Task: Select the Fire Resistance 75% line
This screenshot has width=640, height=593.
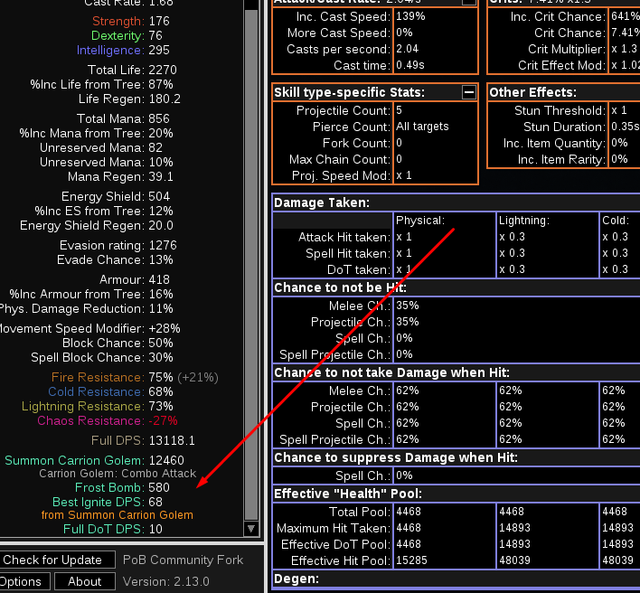Action: coord(135,377)
